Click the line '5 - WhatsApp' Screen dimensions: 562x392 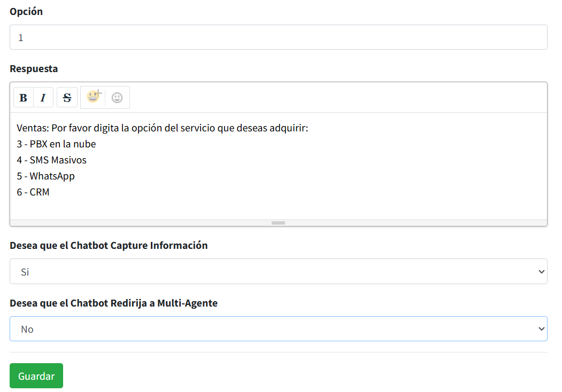click(46, 176)
